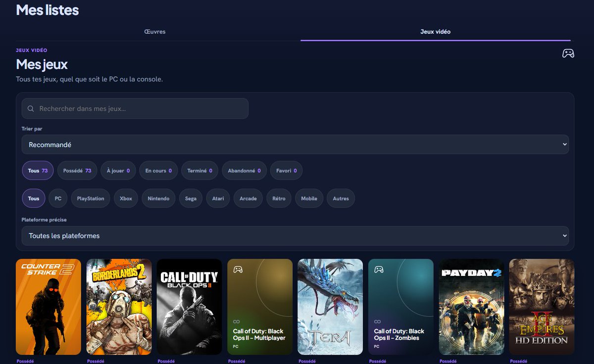Click the Mes jeux section heading

click(x=42, y=64)
